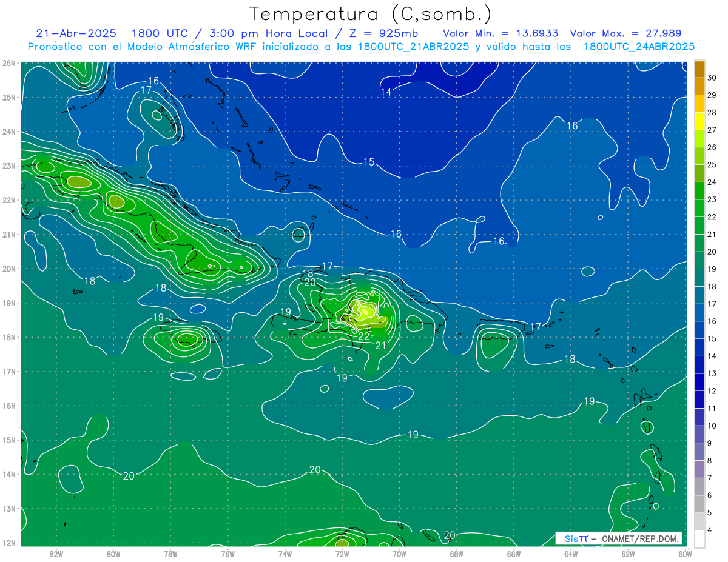The height and width of the screenshot is (562, 728).
Task: Click latitude axis label "22N"
Action: coord(9,200)
